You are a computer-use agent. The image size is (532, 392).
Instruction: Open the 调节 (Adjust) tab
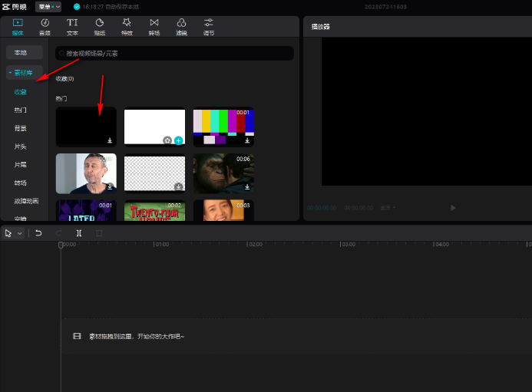[209, 27]
